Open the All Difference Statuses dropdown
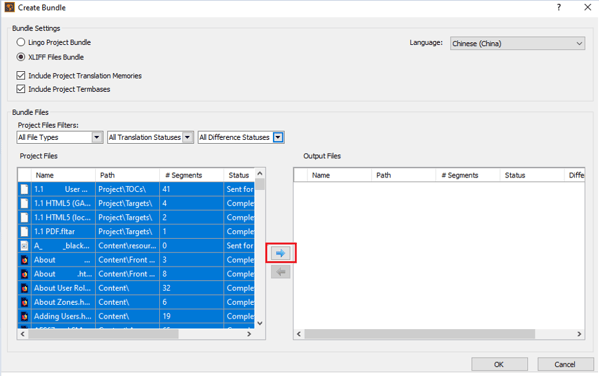The height and width of the screenshot is (376, 600). [x=278, y=137]
